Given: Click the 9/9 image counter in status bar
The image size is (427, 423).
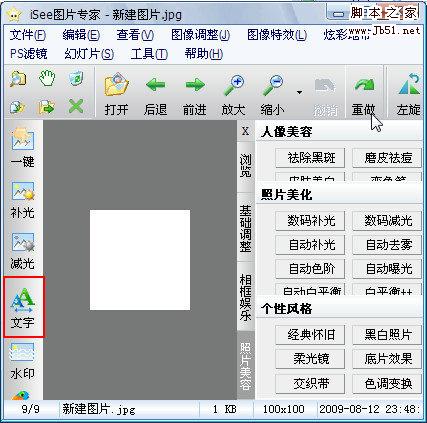Looking at the screenshot, I should [31, 409].
